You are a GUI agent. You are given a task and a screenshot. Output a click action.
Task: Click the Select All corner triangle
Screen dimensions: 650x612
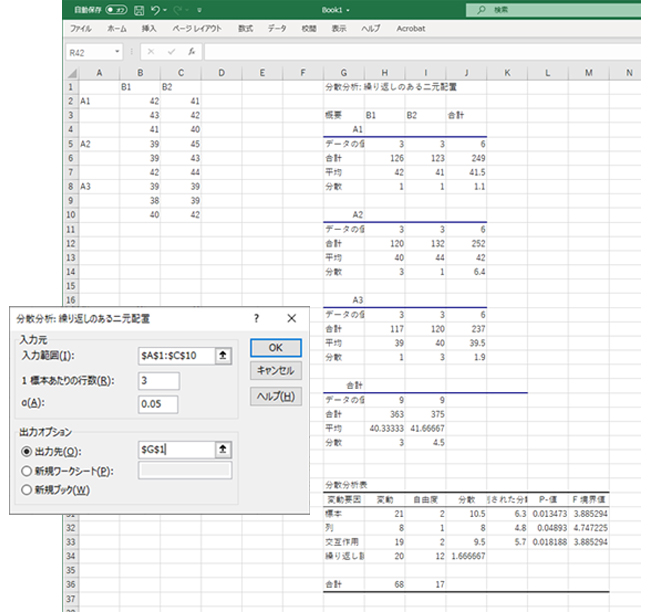tap(72, 73)
